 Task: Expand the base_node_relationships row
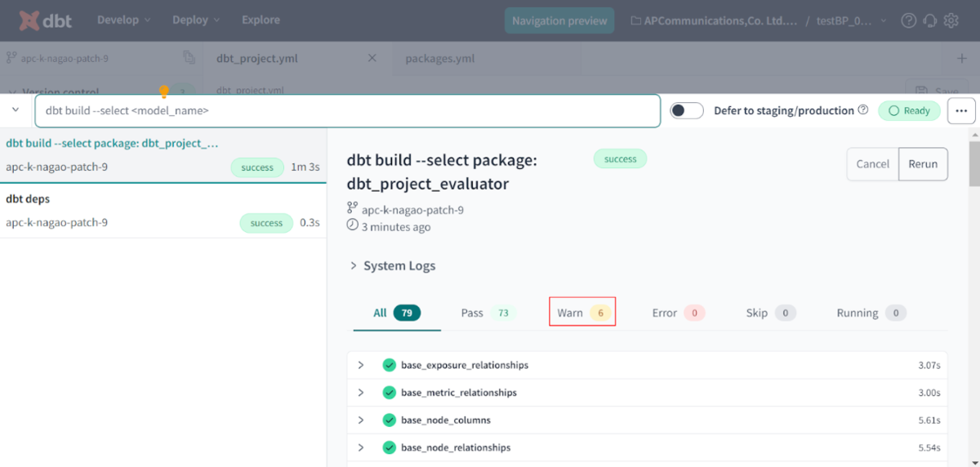click(361, 447)
